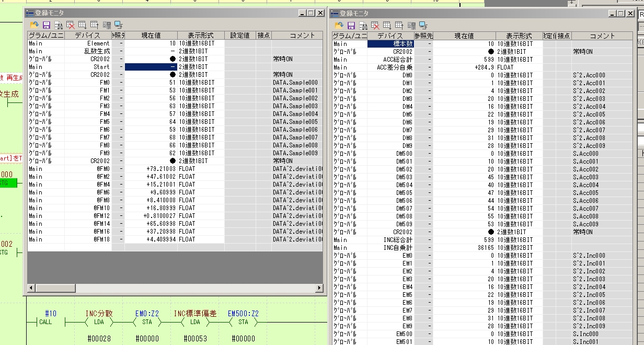Click 参照先 header in right 登録モニタ
The image size is (644, 345).
423,36
